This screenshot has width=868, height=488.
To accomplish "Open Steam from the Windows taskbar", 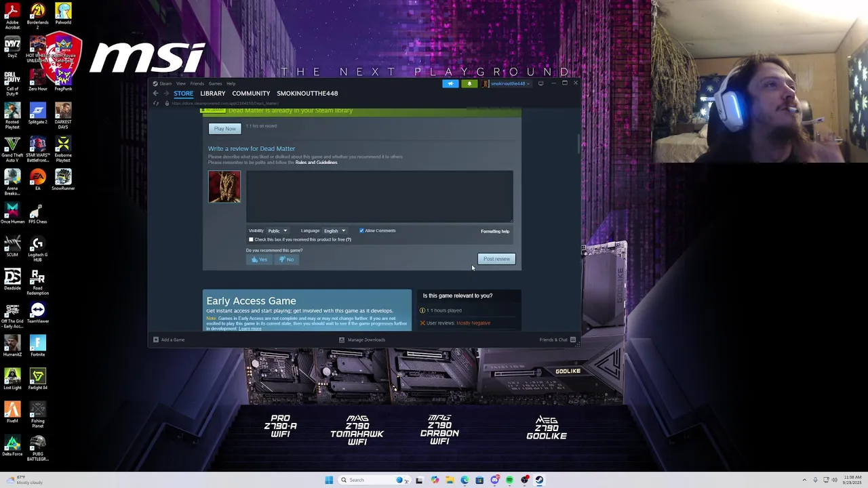I will [x=539, y=480].
